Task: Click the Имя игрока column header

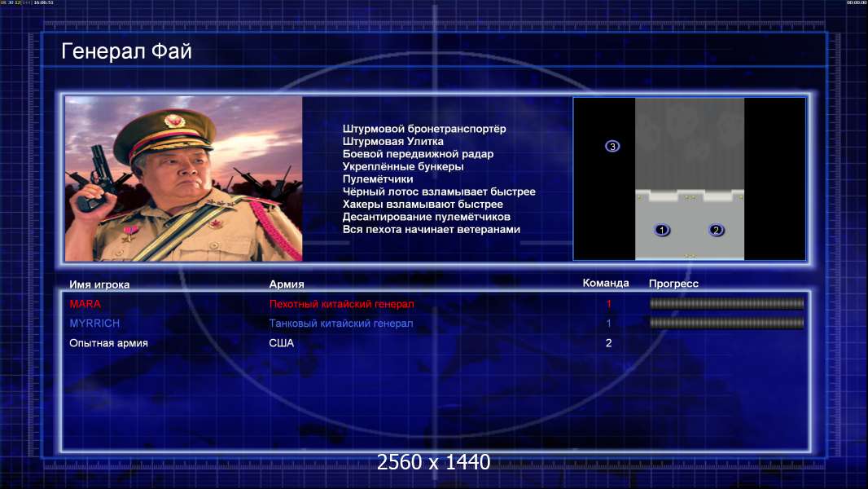Action: pos(99,284)
